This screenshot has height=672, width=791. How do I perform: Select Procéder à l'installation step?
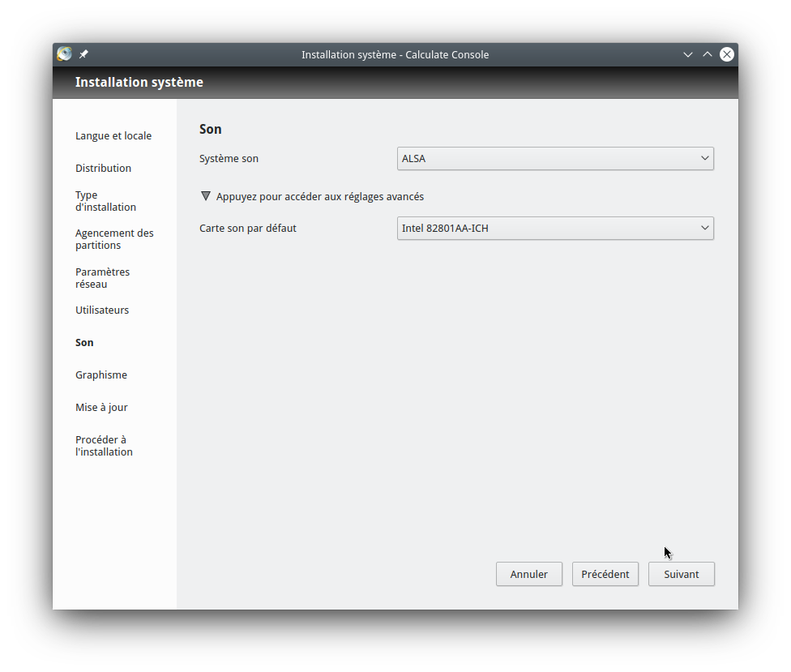104,446
